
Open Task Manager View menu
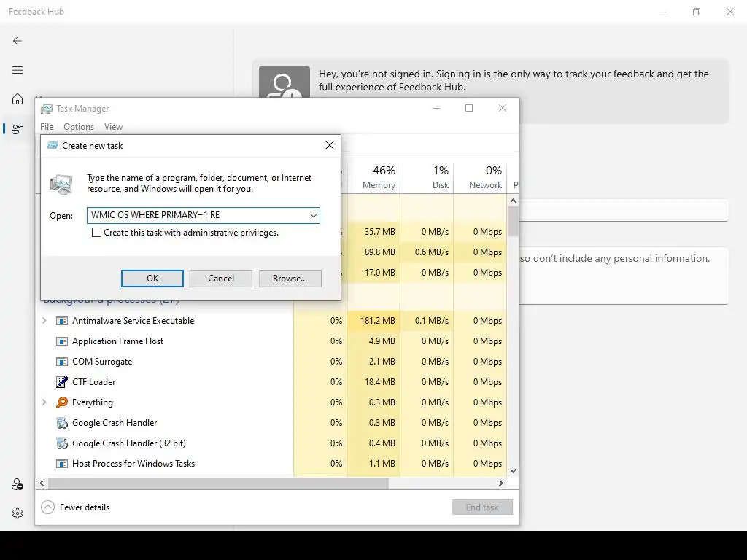pyautogui.click(x=113, y=127)
